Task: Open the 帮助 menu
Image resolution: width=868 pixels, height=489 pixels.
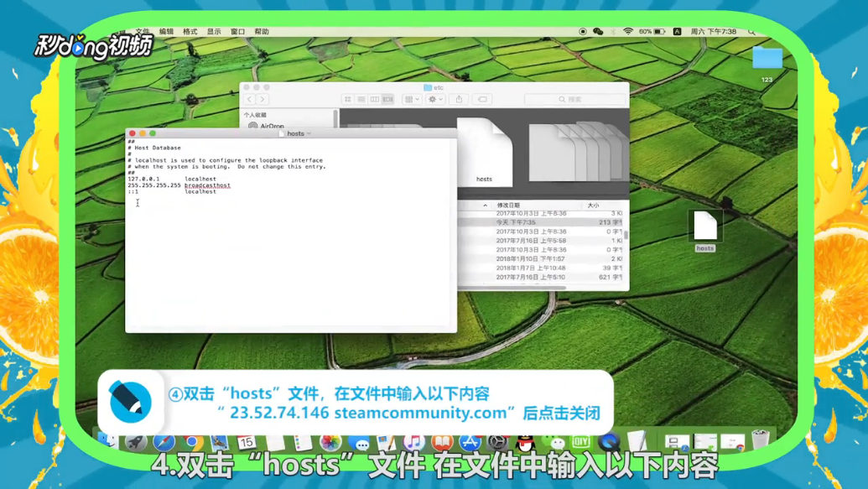Action: (x=262, y=32)
